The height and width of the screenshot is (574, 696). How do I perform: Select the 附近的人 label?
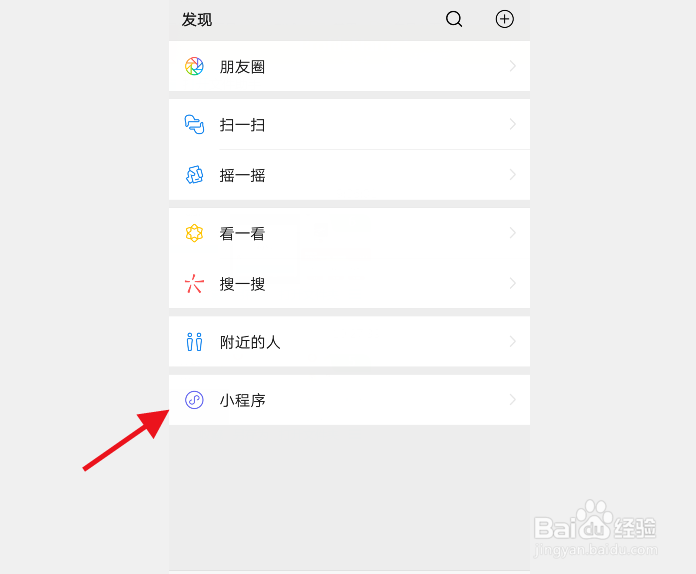coord(250,342)
